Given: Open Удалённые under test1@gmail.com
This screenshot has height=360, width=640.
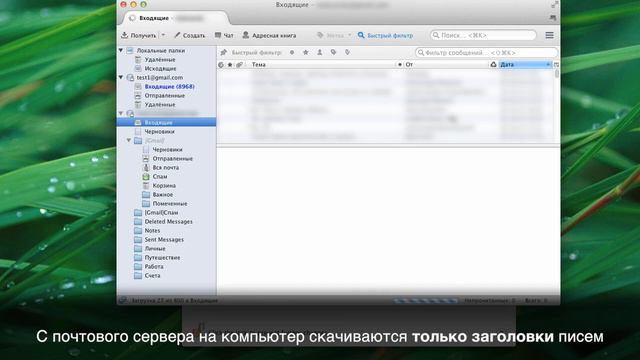Looking at the screenshot, I should pos(160,104).
